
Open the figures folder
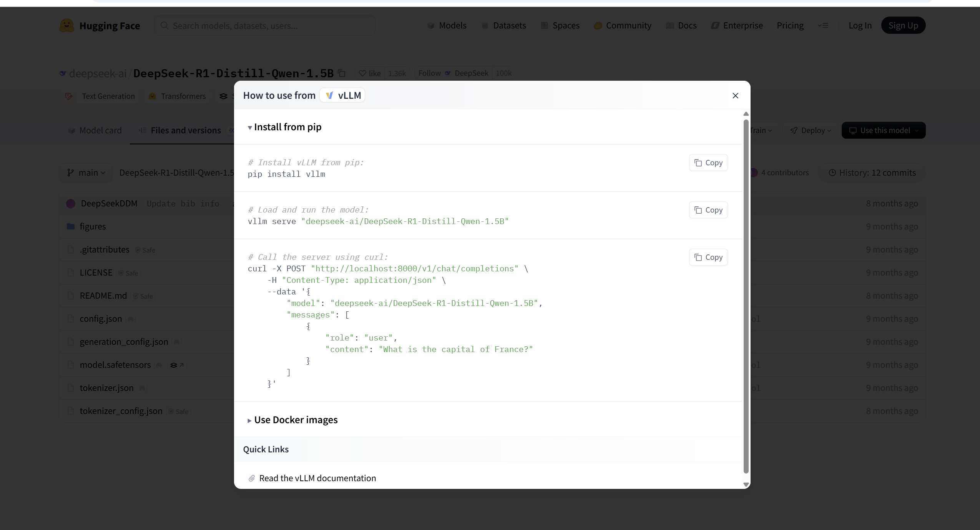(x=93, y=227)
